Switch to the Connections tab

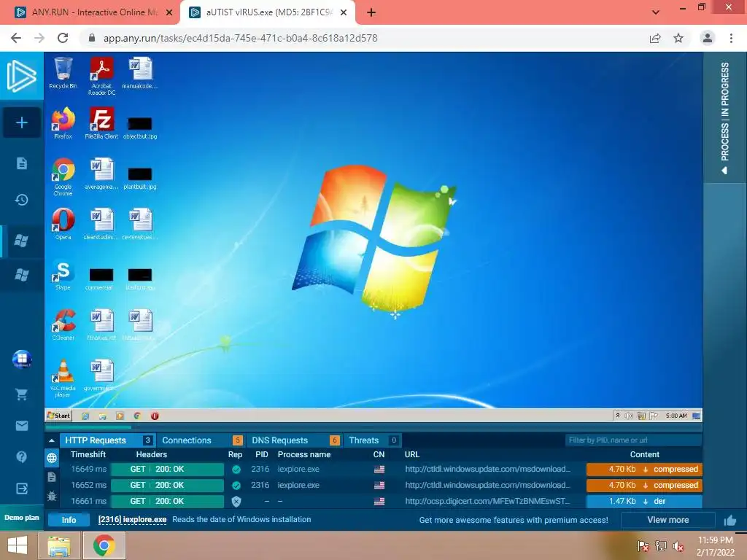202,440
